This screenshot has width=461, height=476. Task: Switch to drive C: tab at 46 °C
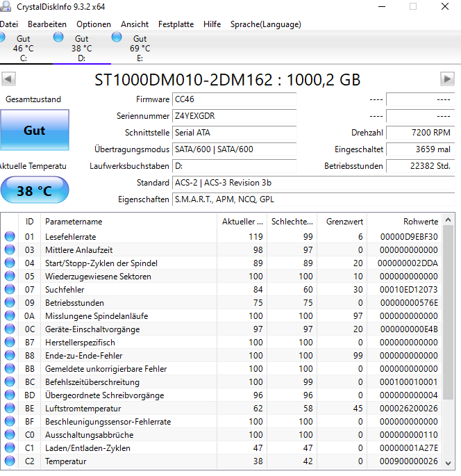pyautogui.click(x=24, y=48)
